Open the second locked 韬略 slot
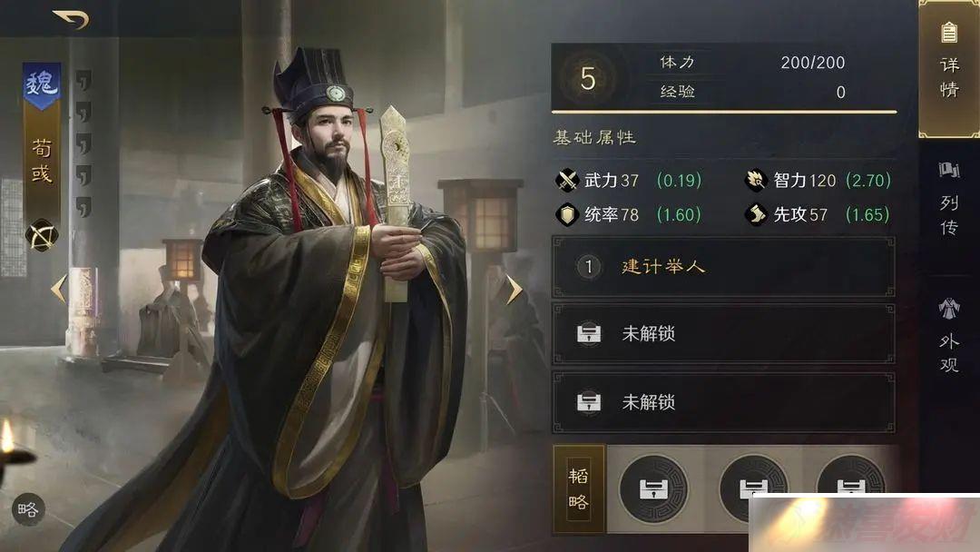The width and height of the screenshot is (980, 552). click(753, 488)
